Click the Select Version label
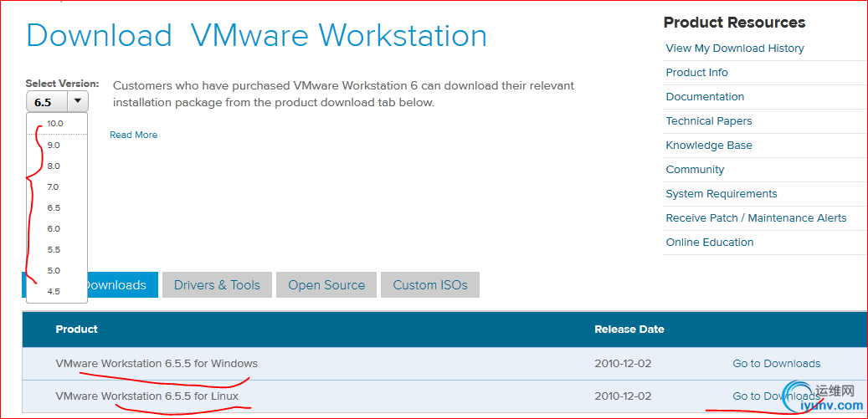 62,84
